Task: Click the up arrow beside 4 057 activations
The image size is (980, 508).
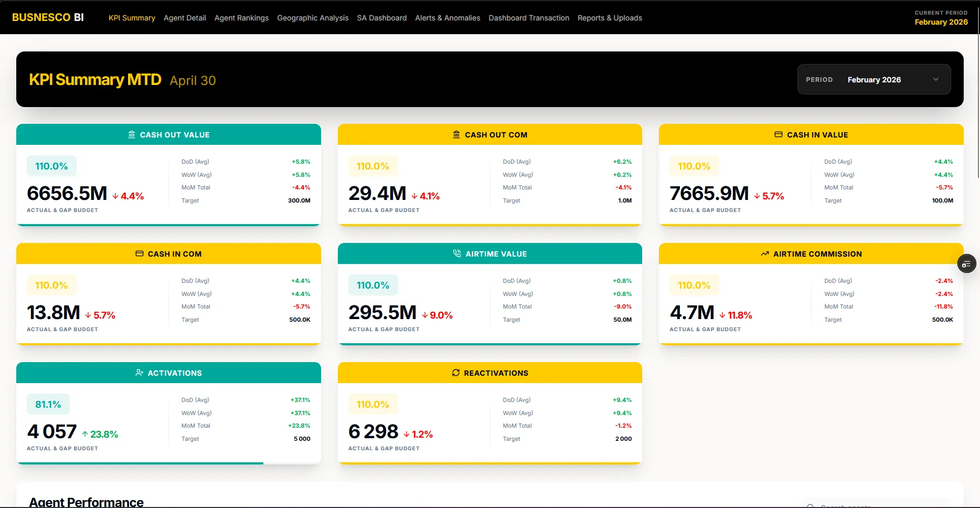Action: (85, 435)
